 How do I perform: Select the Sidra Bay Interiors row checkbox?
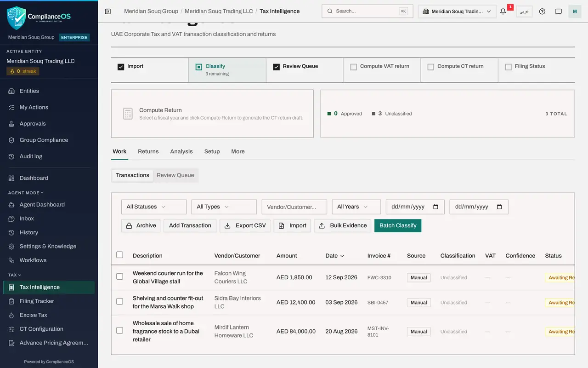tap(120, 301)
